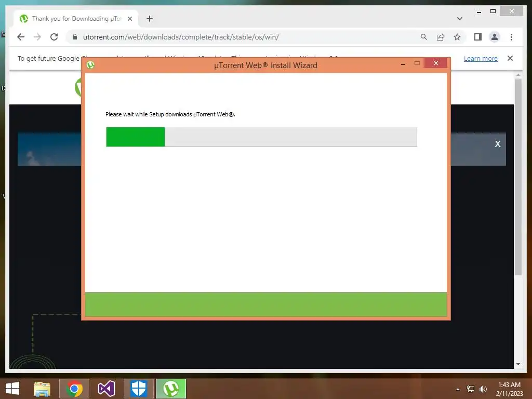This screenshot has height=399, width=532.
Task: Open the volume speaker icon in the tray
Action: 483,389
